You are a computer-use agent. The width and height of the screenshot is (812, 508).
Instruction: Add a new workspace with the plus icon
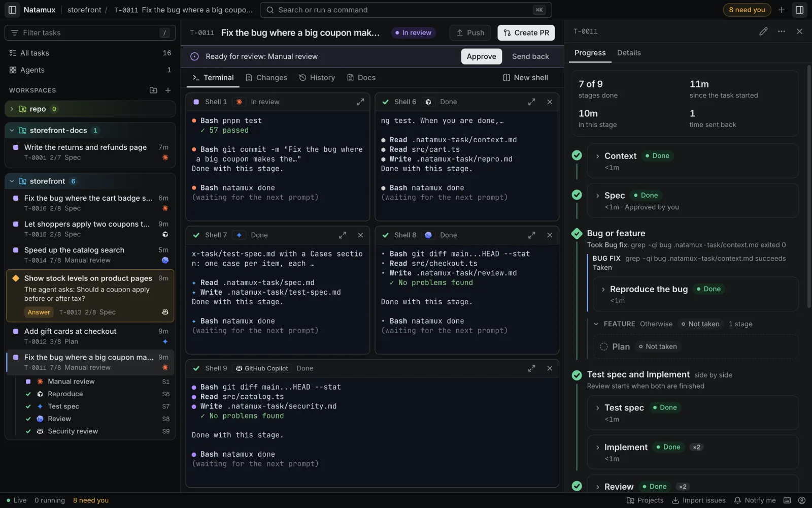[x=168, y=90]
